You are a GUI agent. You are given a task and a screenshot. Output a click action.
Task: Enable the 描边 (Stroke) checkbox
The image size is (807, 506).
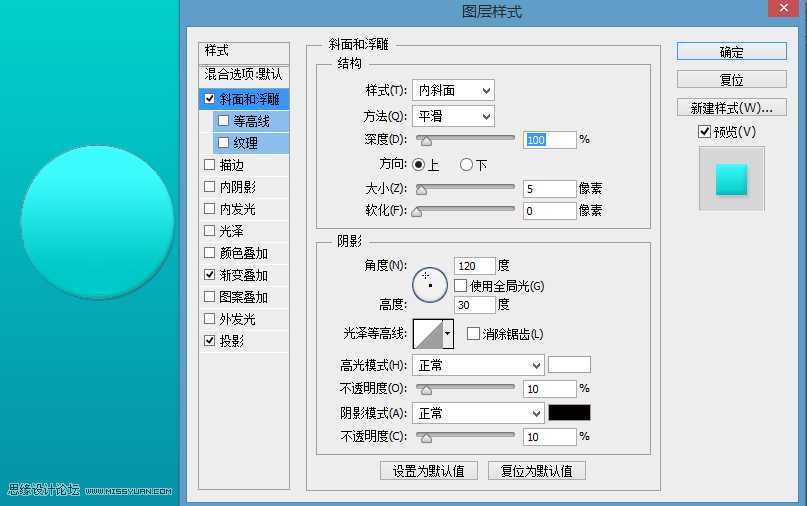click(209, 165)
